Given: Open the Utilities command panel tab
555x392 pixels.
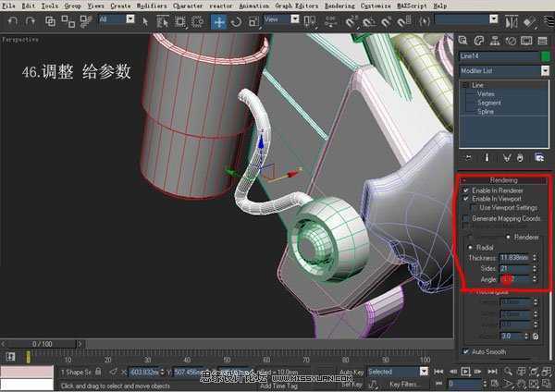Looking at the screenshot, I should click(x=543, y=41).
